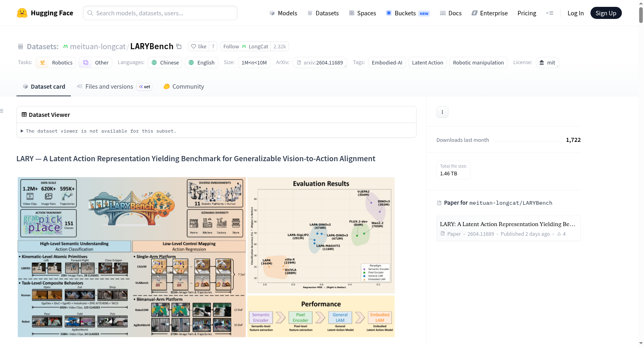Switch to Files and versions tab
Image resolution: width=644 pixels, height=347 pixels.
[x=114, y=87]
